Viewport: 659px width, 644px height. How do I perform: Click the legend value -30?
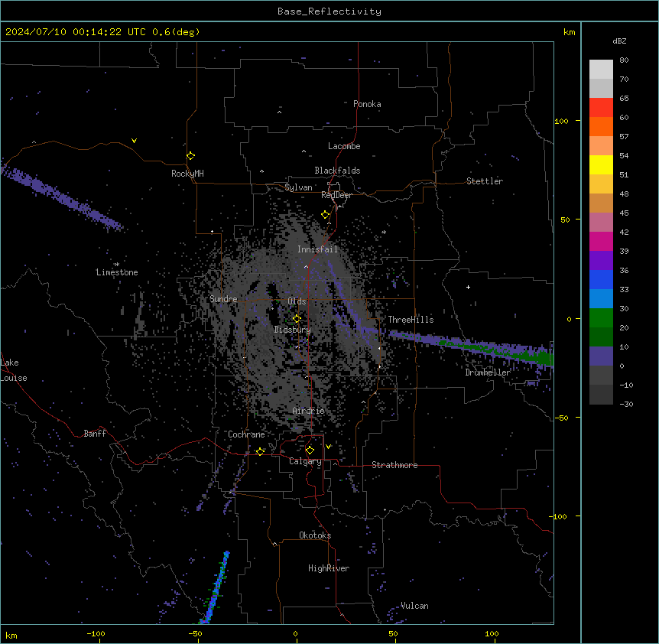point(626,405)
